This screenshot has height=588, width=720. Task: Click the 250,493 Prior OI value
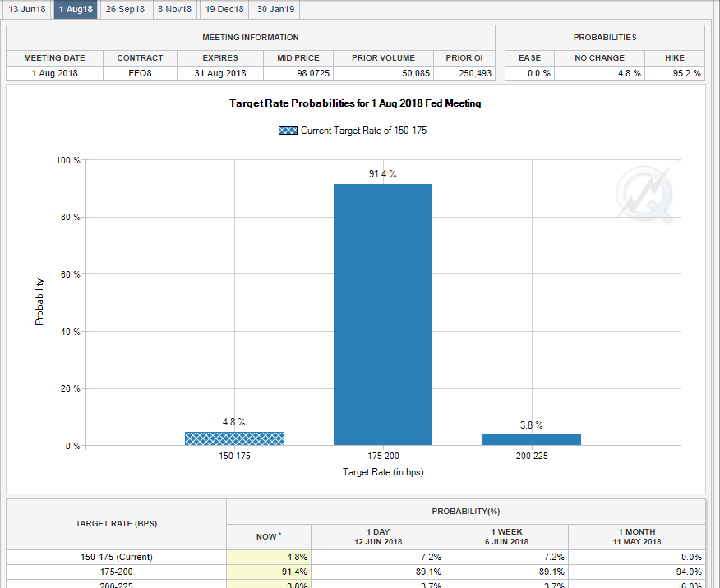pyautogui.click(x=464, y=74)
